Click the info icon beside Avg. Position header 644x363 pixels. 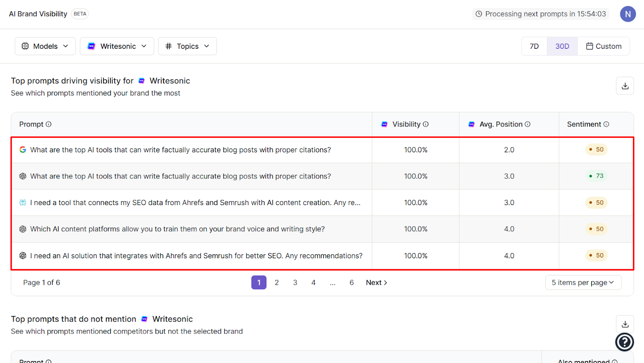point(528,124)
